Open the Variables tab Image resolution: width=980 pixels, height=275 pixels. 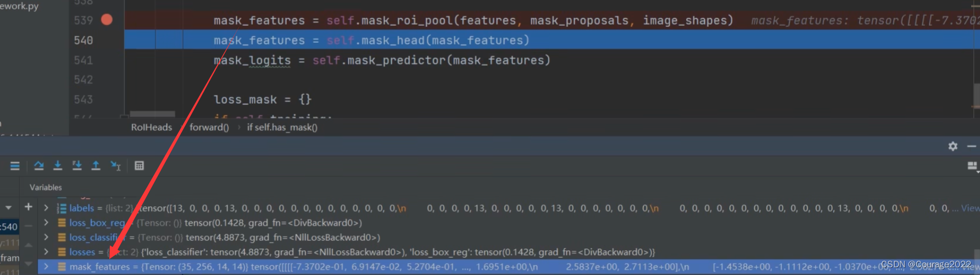[x=46, y=187]
